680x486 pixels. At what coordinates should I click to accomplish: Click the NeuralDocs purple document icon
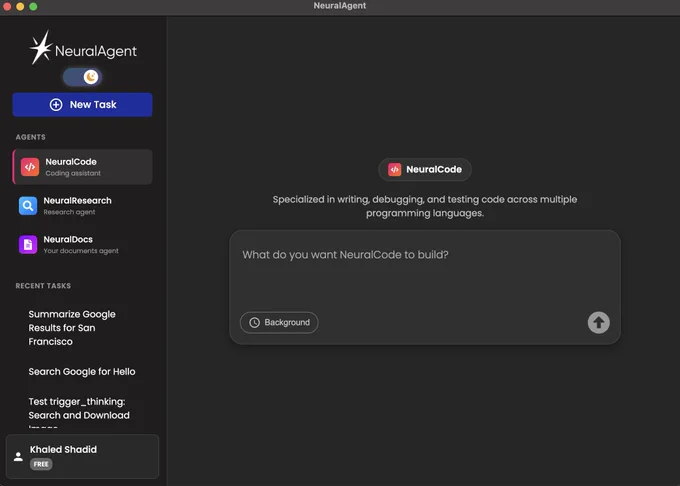(x=28, y=245)
